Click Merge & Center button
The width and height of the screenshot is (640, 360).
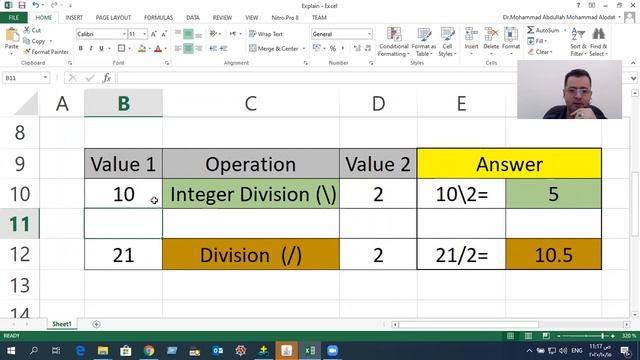(x=274, y=49)
